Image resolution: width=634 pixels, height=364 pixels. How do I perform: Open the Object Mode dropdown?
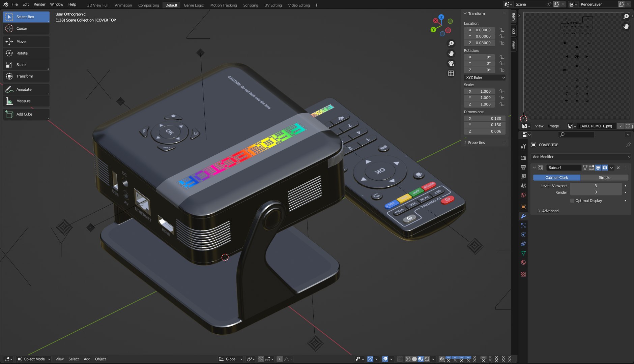(x=34, y=359)
